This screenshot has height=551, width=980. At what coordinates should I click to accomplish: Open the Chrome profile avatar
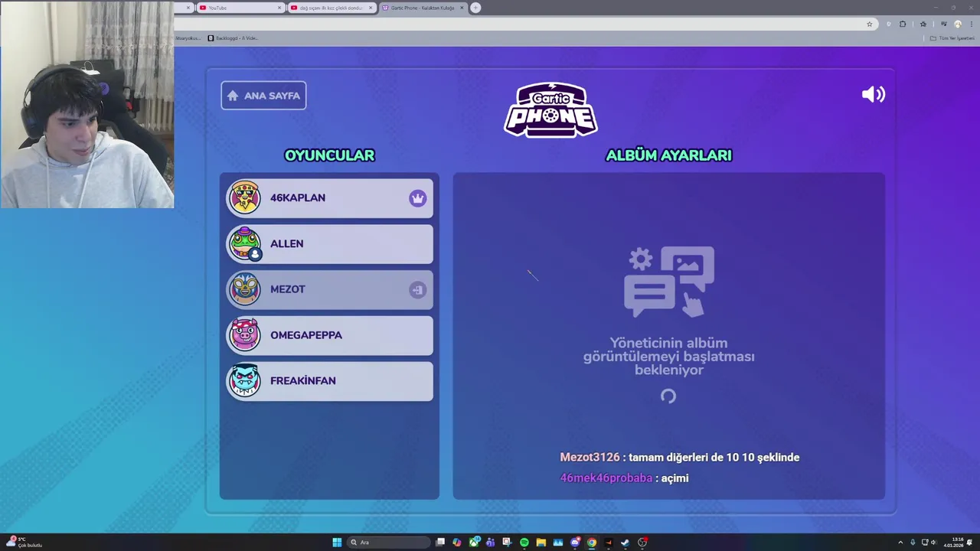958,24
